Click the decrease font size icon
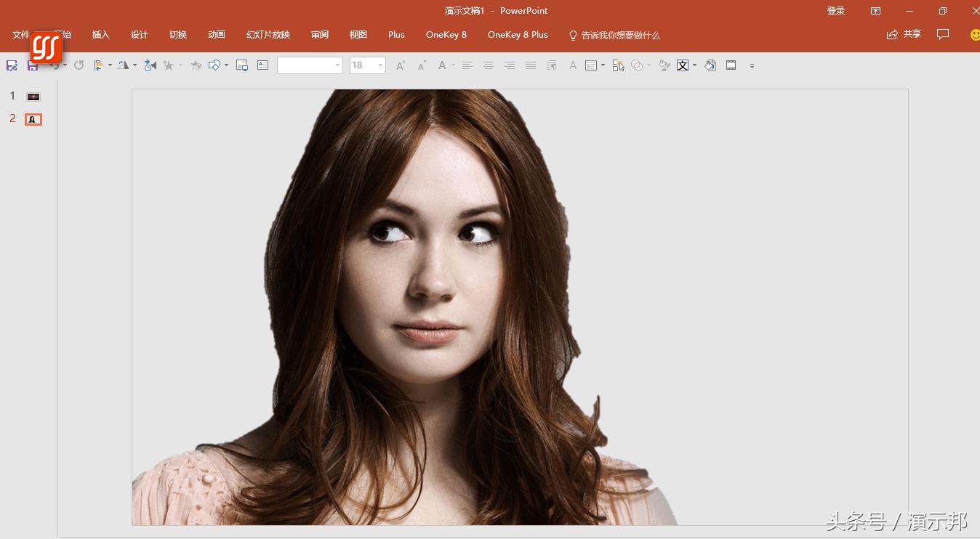 tap(421, 65)
